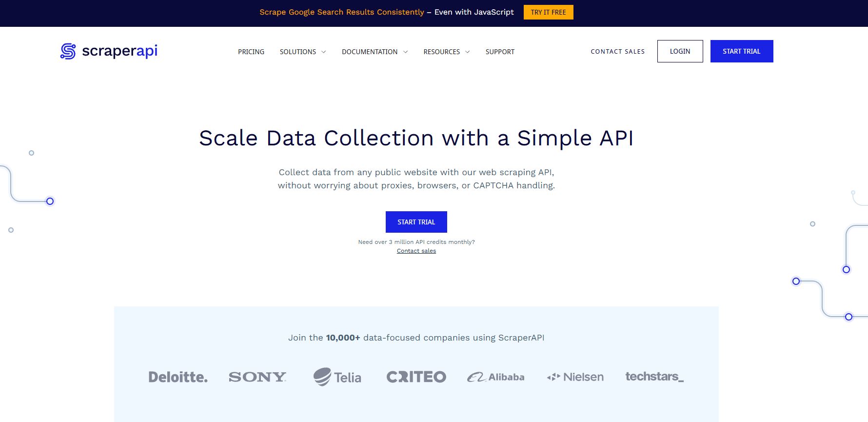The width and height of the screenshot is (868, 422).
Task: Click Start Trial in the header
Action: [741, 51]
